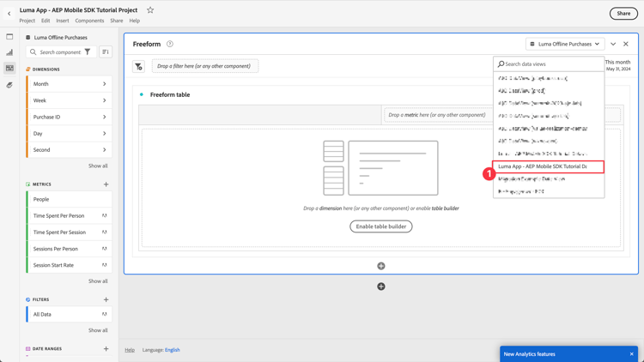Open the Help menu

(134, 21)
